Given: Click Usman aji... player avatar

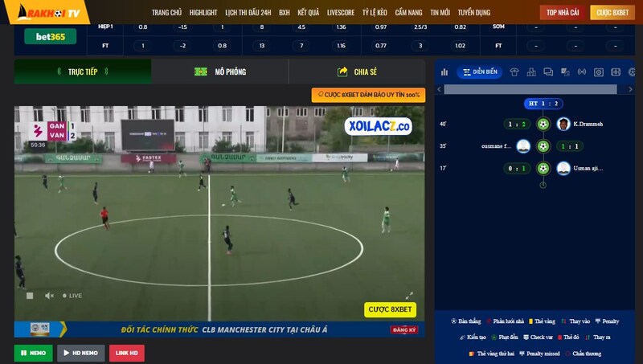Looking at the screenshot, I should [563, 168].
